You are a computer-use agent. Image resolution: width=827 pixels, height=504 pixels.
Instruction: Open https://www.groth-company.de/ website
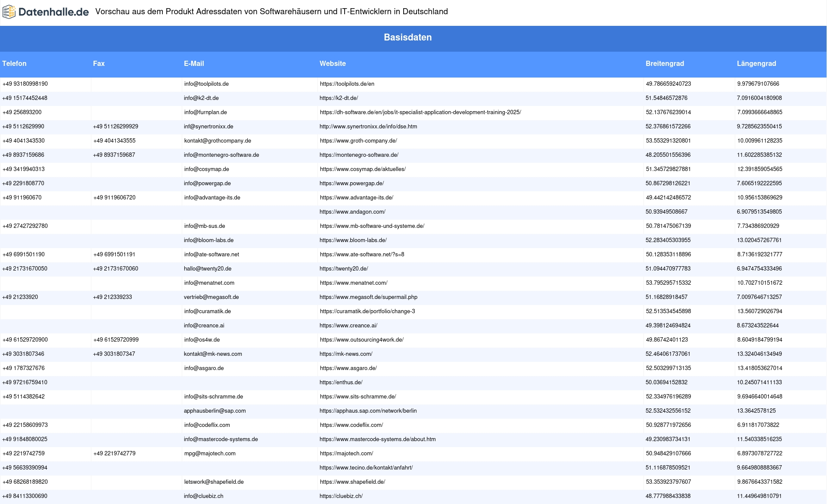[358, 141]
